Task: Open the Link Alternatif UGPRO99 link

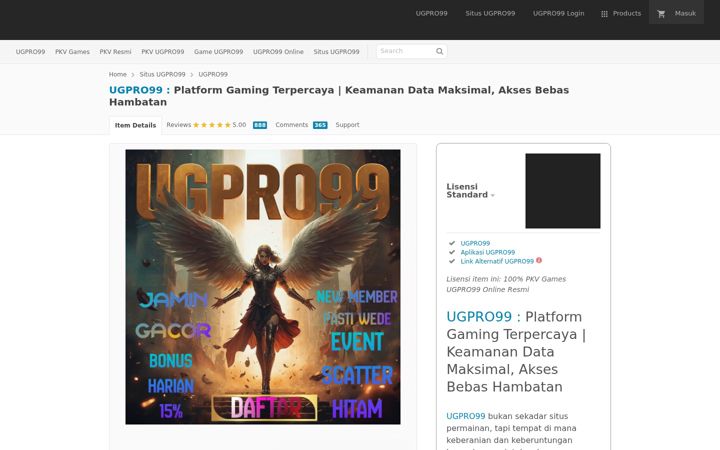Action: click(x=497, y=261)
